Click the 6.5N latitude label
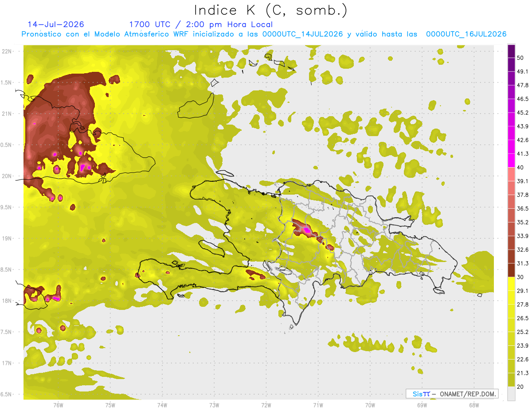Image resolution: width=532 pixels, height=411 pixels. coord(6,395)
